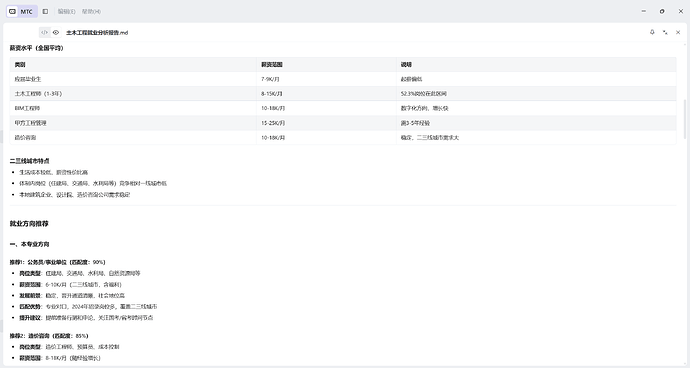Image resolution: width=690 pixels, height=368 pixels.
Task: Click the "推荐1：公务员/事业单位" heading
Action: 58,262
